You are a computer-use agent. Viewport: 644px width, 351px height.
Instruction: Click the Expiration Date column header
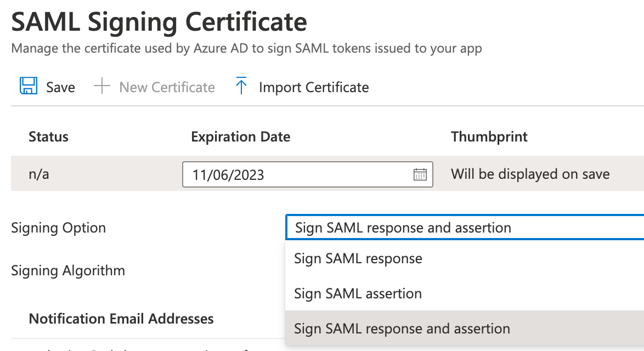click(240, 137)
